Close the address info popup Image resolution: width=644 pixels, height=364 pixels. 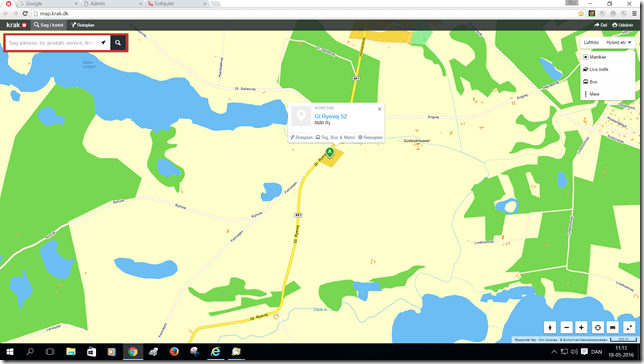pos(380,109)
